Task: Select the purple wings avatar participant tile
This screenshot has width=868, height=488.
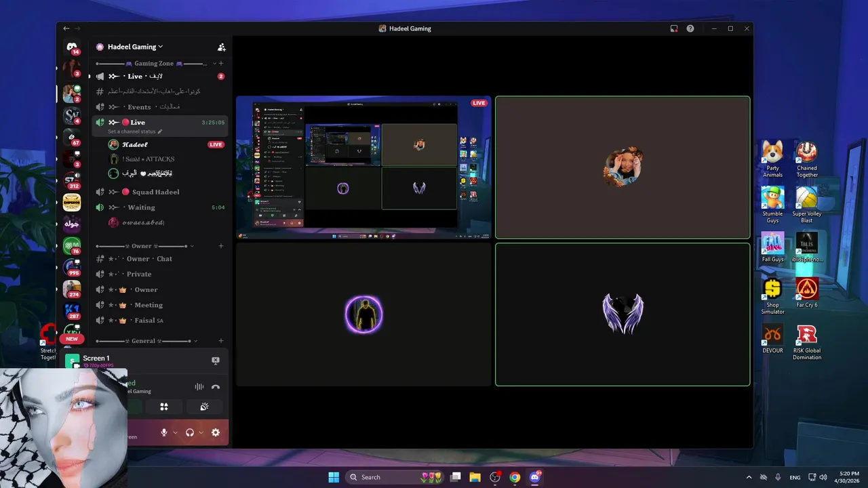Action: (x=623, y=314)
